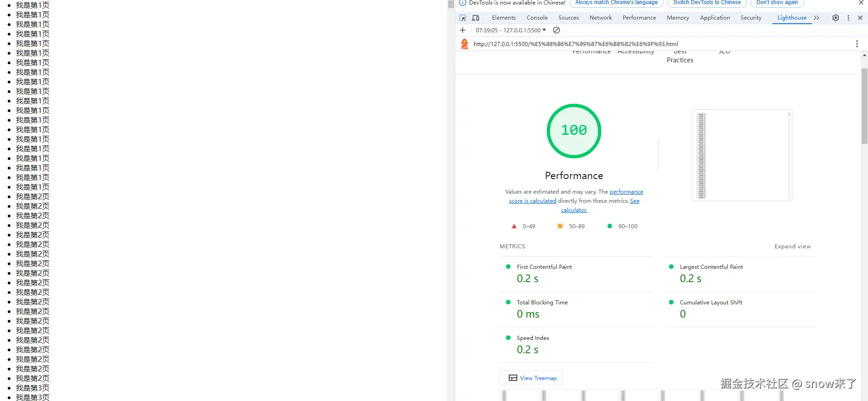Click the report scrollbar up arrow
Viewport: 868px width, 401px height.
(x=864, y=55)
